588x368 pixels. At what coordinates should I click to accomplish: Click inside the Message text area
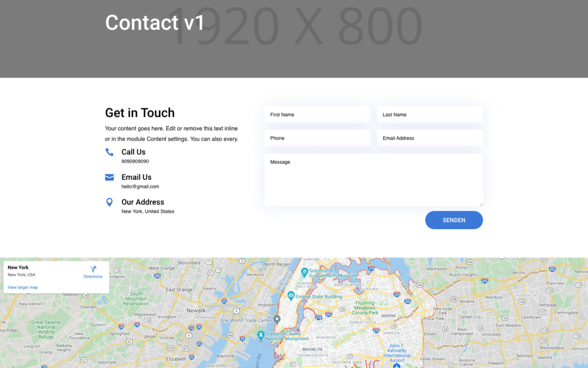coord(373,179)
